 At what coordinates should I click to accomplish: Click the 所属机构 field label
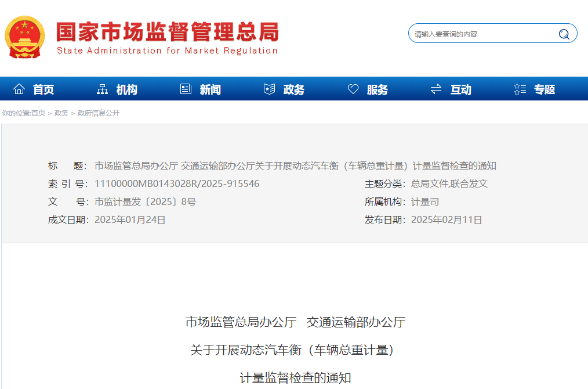[x=385, y=201]
